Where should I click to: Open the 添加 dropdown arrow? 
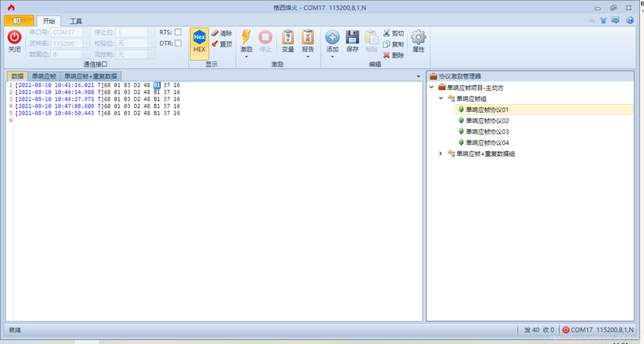[x=332, y=57]
